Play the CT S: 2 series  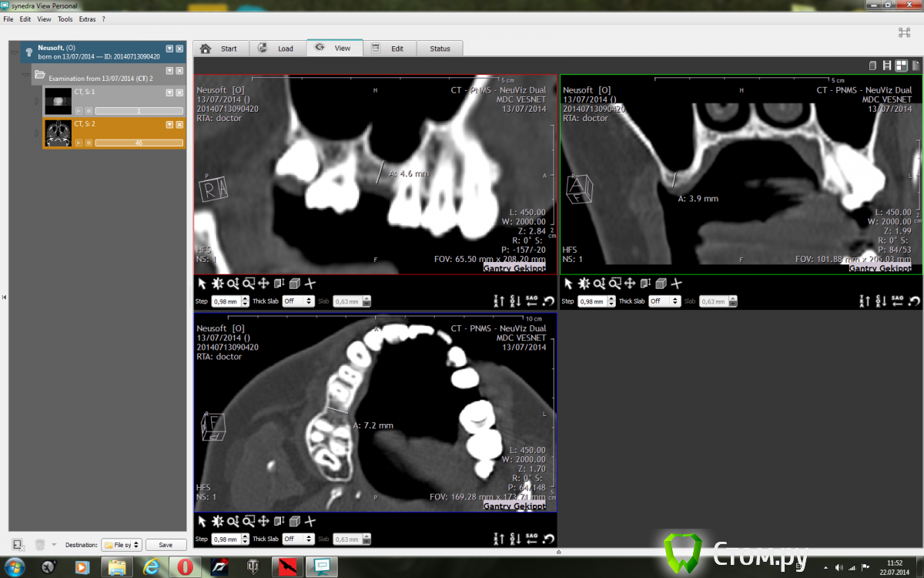pyautogui.click(x=79, y=143)
